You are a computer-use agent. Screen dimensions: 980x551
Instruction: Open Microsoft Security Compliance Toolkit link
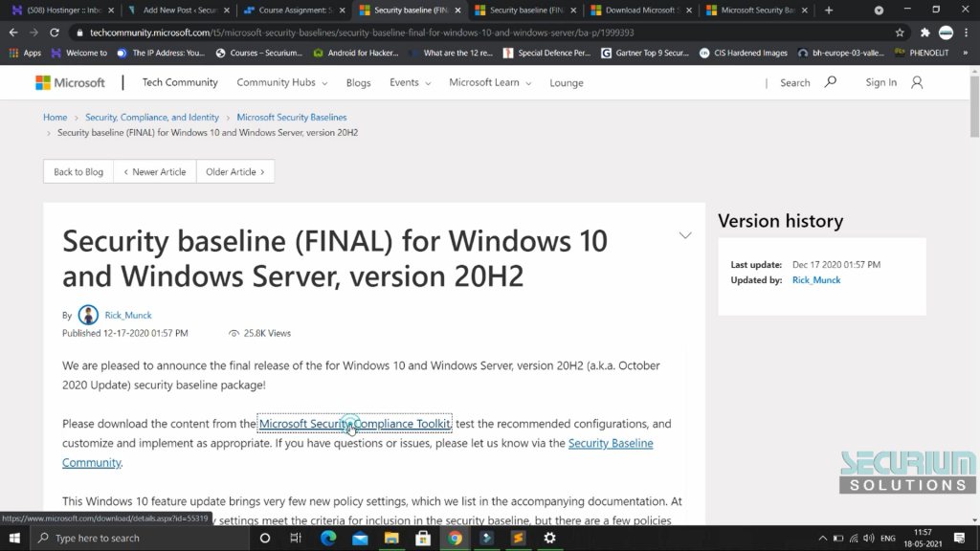[x=354, y=424]
